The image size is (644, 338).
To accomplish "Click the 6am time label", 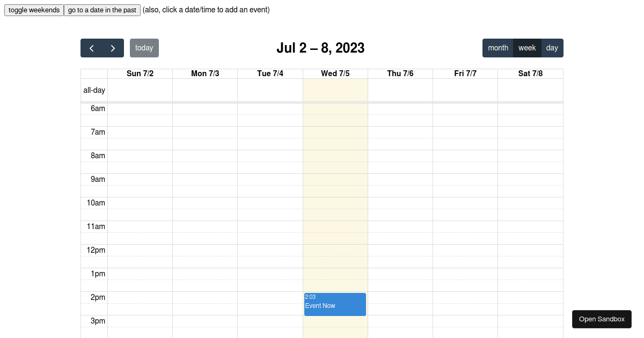I will (x=98, y=108).
